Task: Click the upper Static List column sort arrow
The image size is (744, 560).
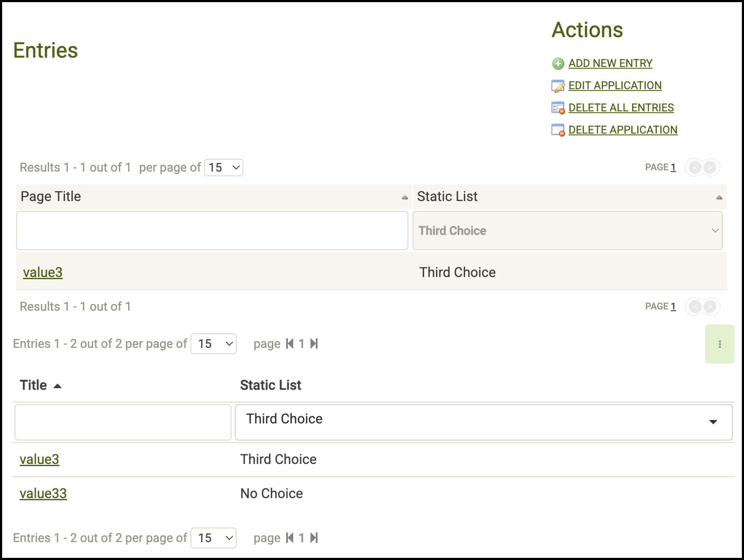Action: [719, 197]
